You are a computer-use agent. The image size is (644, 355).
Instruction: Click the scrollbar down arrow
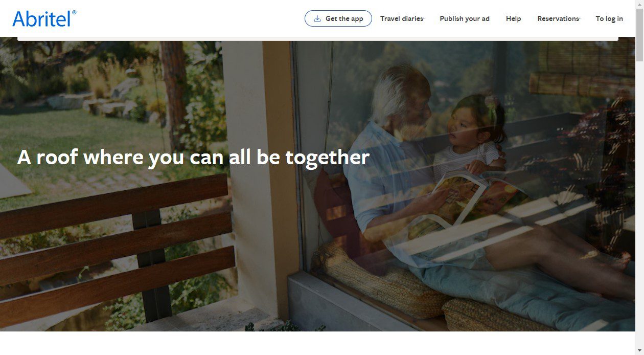tap(639, 350)
